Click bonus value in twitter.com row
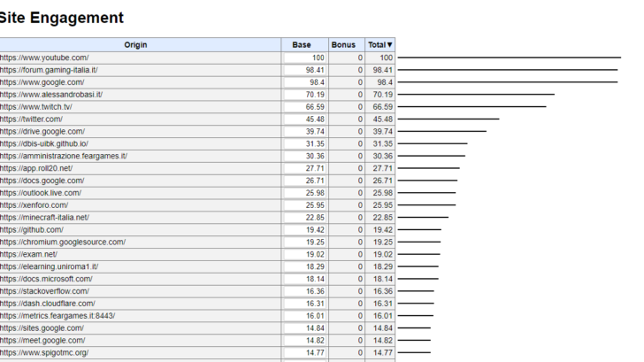The width and height of the screenshot is (644, 362). click(x=347, y=119)
